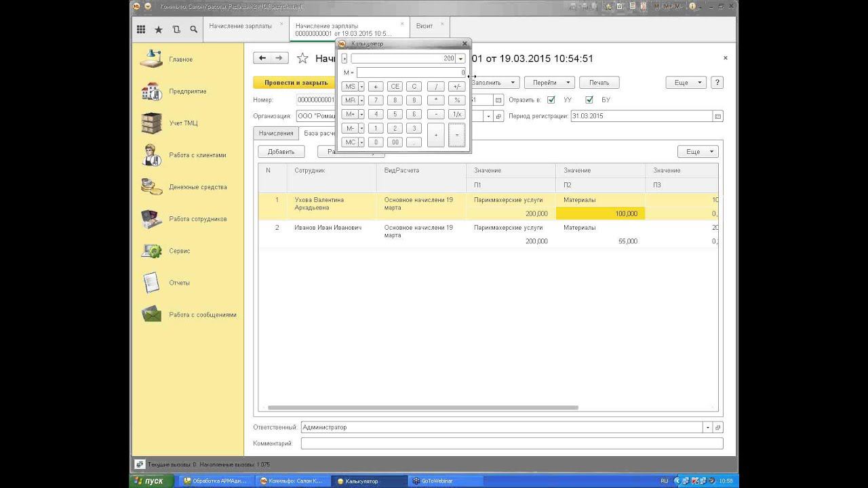Switch to the Визит tab
This screenshot has height=488, width=868.
click(425, 26)
